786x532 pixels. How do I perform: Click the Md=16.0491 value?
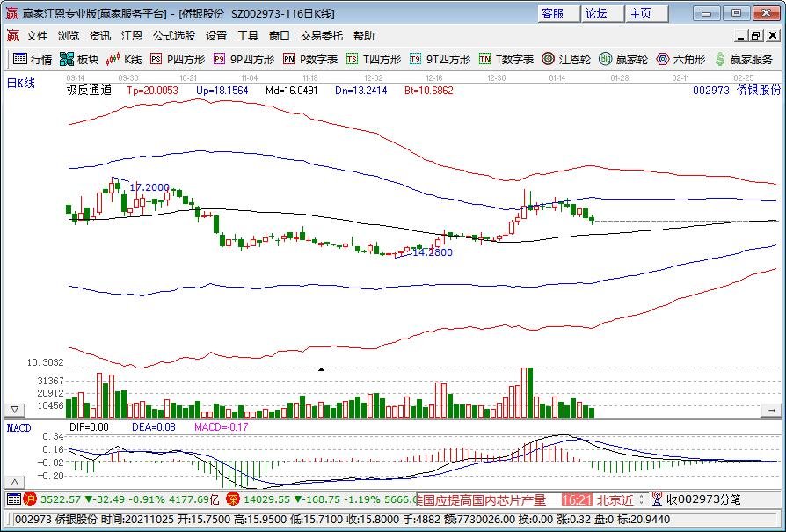pos(292,91)
